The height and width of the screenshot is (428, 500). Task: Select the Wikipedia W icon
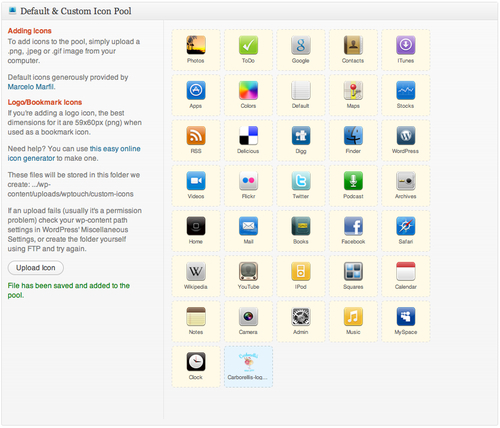[196, 271]
